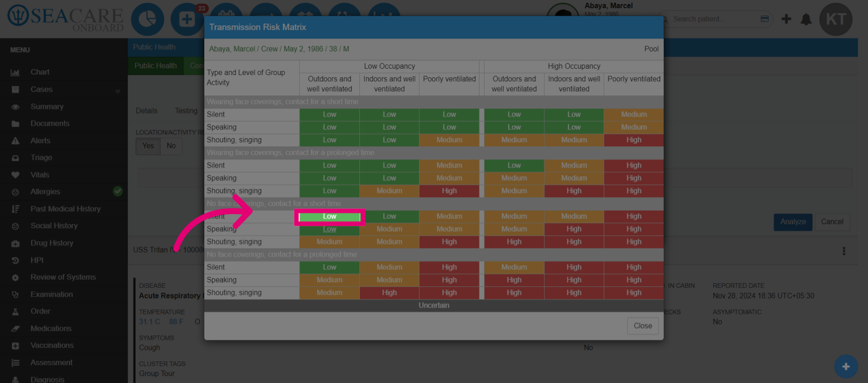Close the Transmission Risk Matrix dialog
The width and height of the screenshot is (868, 383).
642,326
